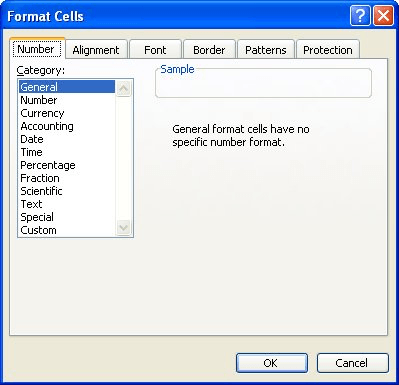Select the Patterns tab
This screenshot has width=399, height=385.
coord(266,50)
